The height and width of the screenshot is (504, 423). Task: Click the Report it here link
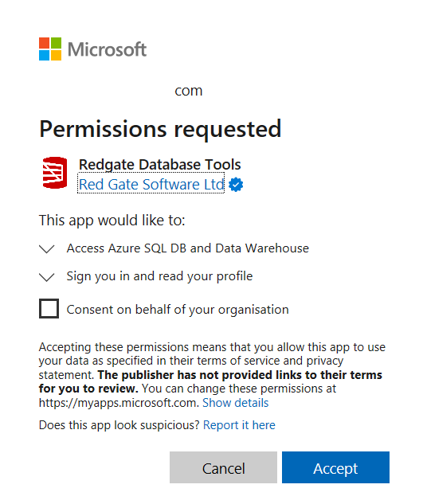tap(239, 425)
